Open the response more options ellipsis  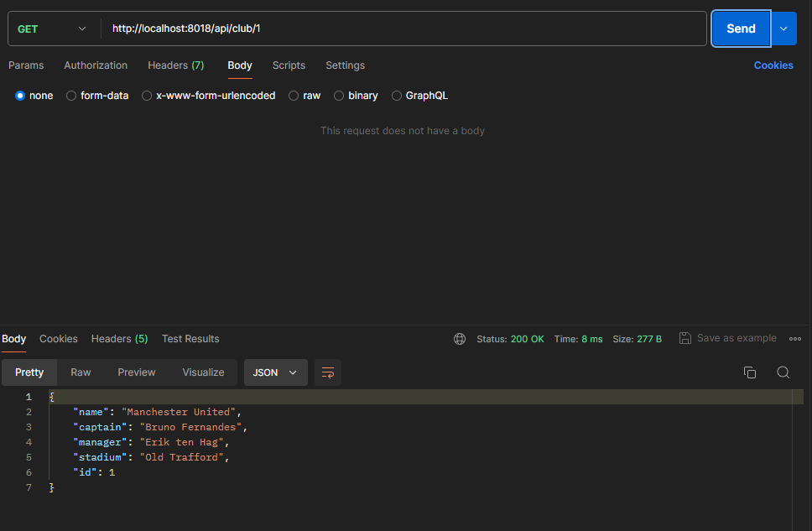pyautogui.click(x=795, y=339)
